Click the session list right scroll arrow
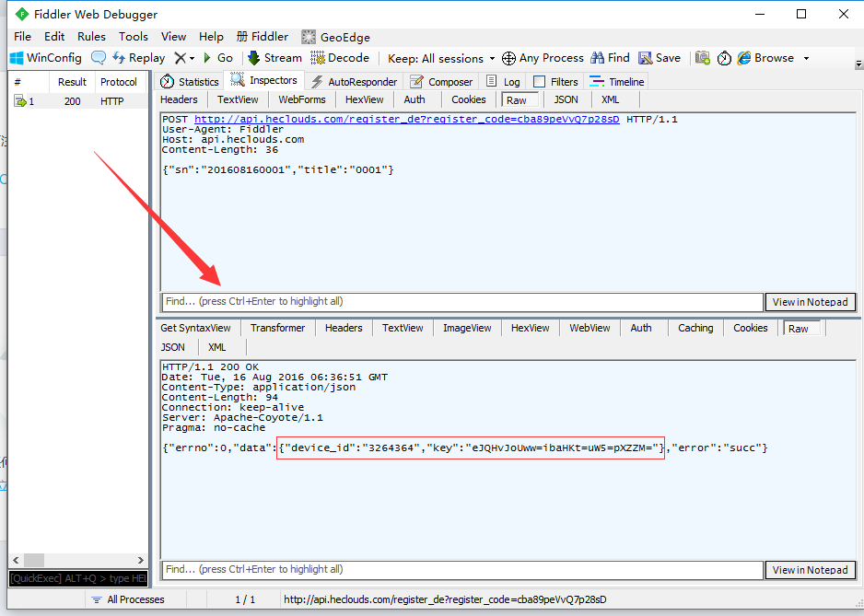 click(x=141, y=560)
